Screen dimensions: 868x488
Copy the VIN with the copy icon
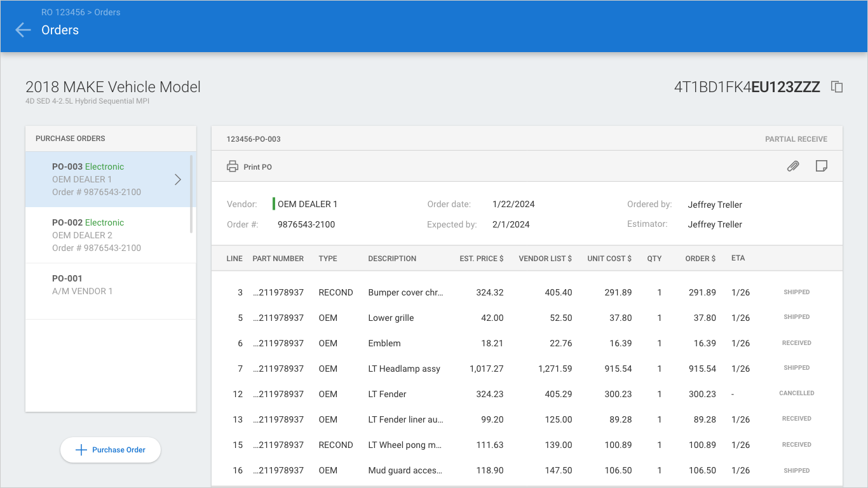(837, 87)
